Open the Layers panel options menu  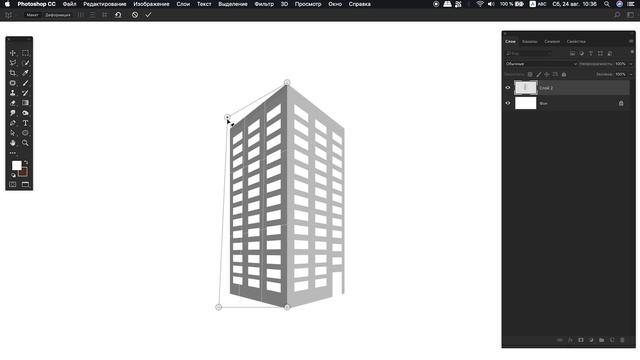coord(631,41)
